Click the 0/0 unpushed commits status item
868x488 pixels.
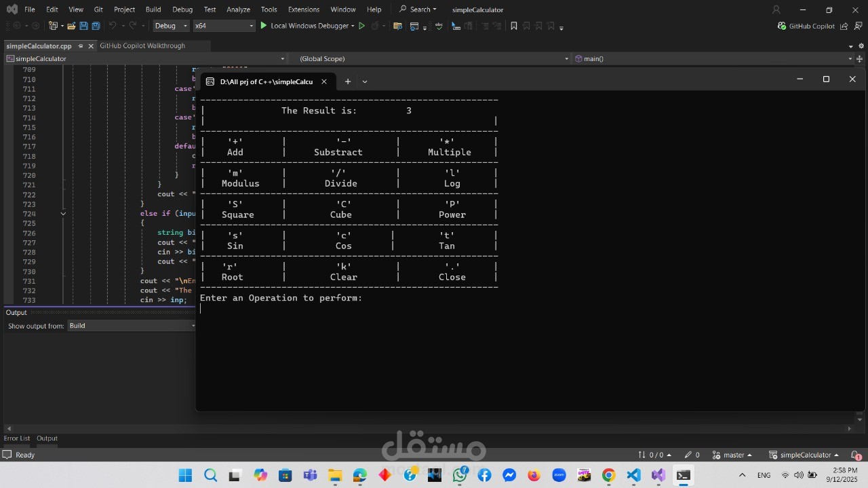654,455
